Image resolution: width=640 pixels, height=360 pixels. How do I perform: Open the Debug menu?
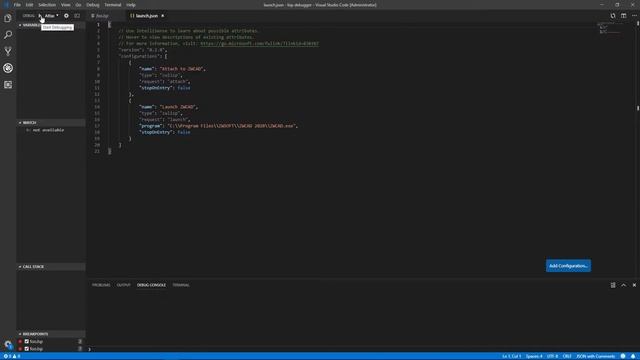click(93, 5)
